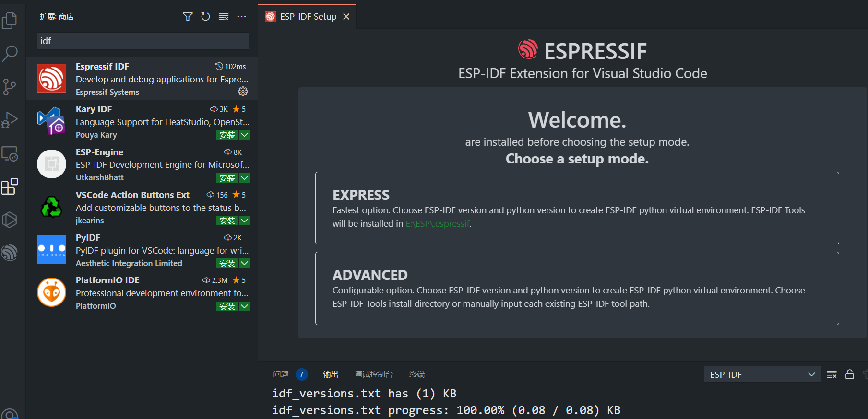The width and height of the screenshot is (868, 419).
Task: Open extensions view more actions menu
Action: tap(241, 17)
